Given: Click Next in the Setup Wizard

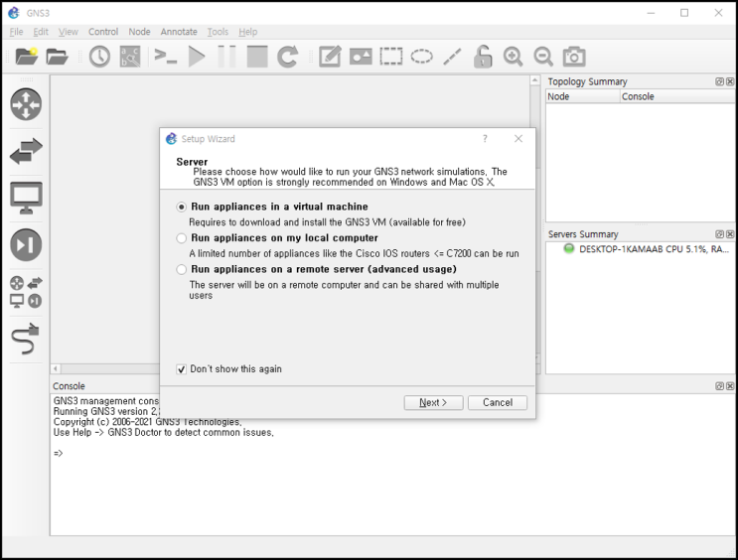Looking at the screenshot, I should coord(433,402).
